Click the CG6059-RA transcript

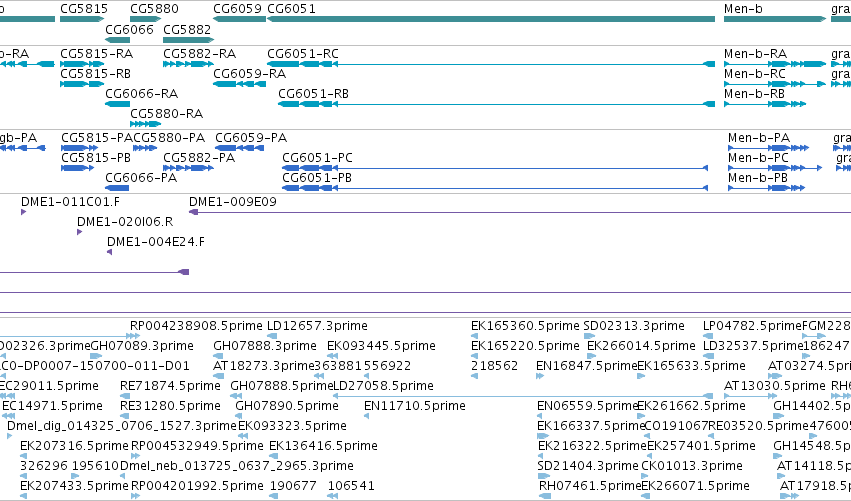(239, 84)
